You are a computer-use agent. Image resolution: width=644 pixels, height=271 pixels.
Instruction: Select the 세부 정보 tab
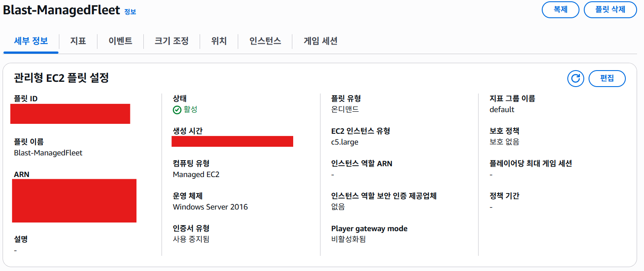(x=31, y=41)
